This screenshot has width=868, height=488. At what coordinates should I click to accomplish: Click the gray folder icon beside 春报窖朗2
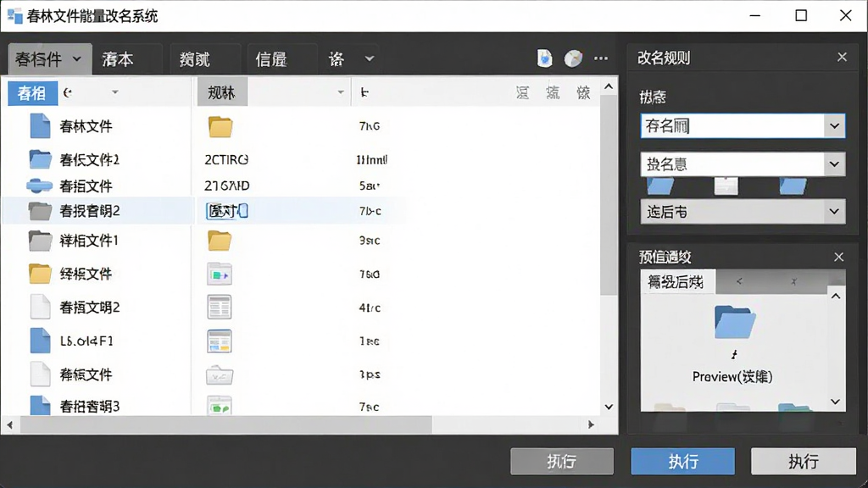coord(40,211)
